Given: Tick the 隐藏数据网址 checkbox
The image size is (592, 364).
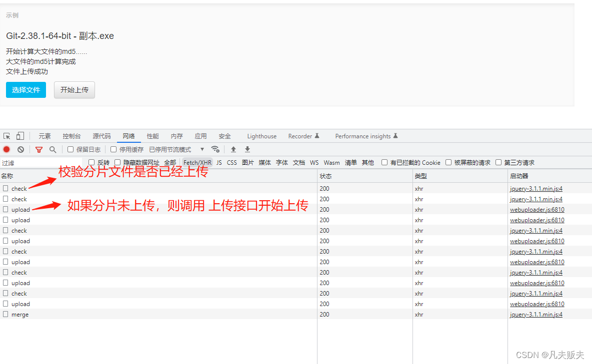Looking at the screenshot, I should pyautogui.click(x=117, y=162).
